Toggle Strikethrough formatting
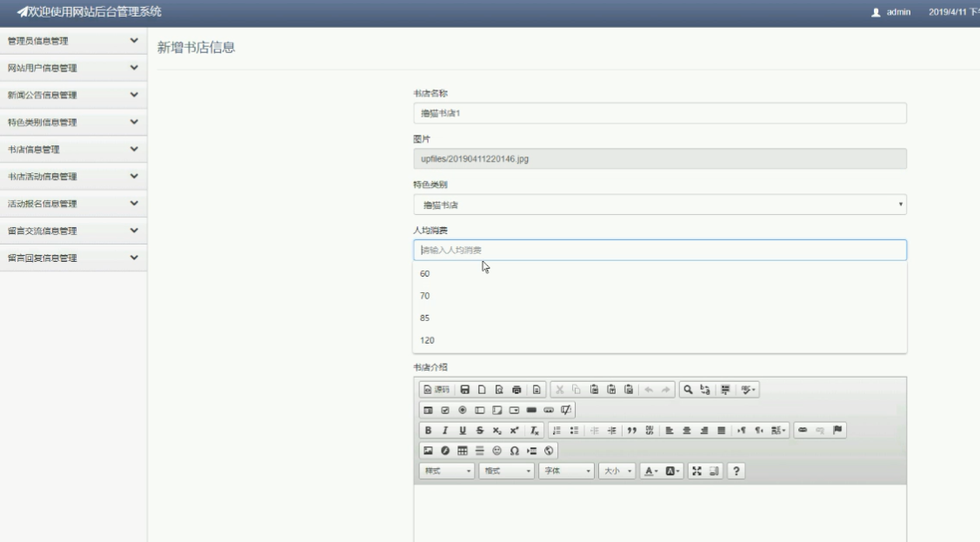Image resolution: width=980 pixels, height=542 pixels. (479, 430)
